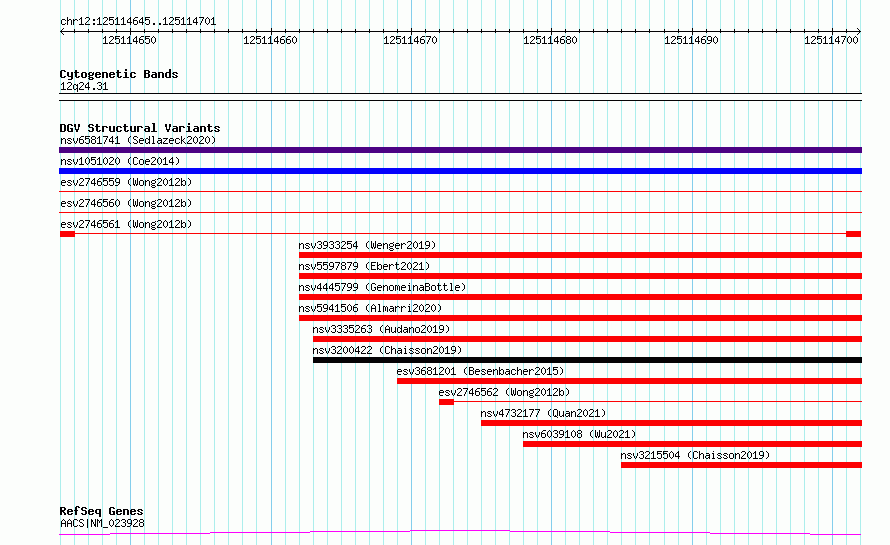
Task: Click the left arrow end of the ruler
Action: (62, 31)
